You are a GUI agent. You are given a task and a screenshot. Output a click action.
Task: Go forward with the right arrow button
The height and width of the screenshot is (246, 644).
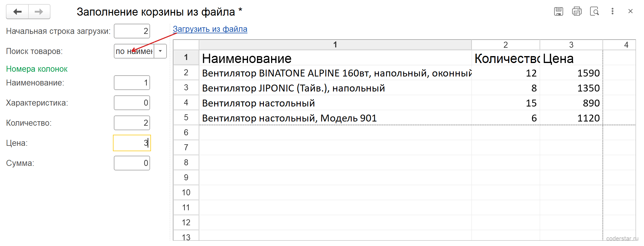pyautogui.click(x=39, y=12)
